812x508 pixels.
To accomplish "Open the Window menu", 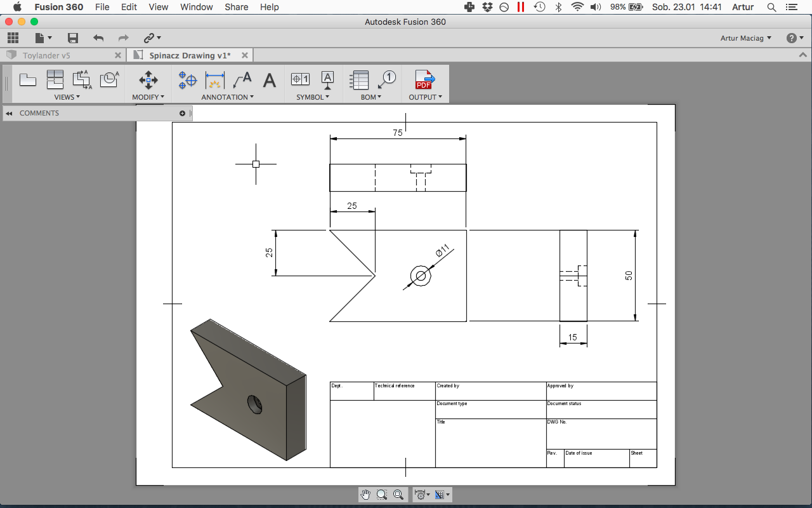I will tap(196, 7).
